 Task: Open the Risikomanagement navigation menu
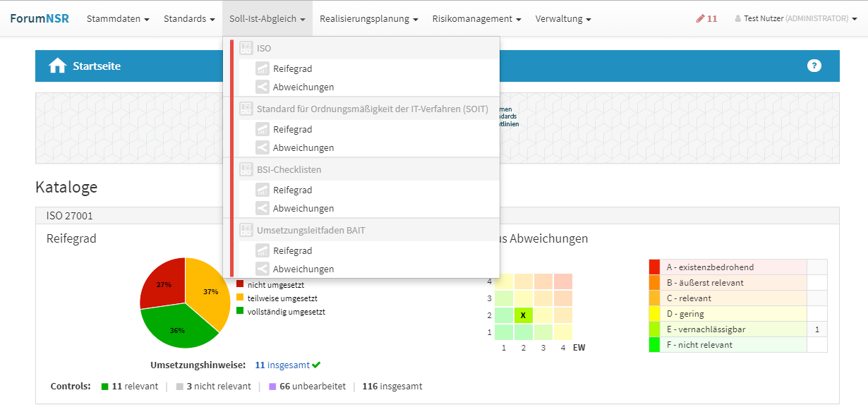(x=476, y=19)
